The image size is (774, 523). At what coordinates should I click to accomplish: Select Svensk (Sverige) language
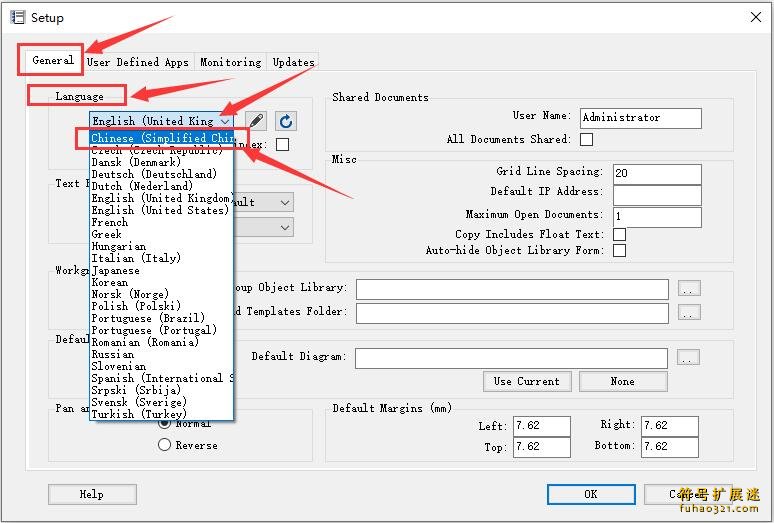coord(161,402)
